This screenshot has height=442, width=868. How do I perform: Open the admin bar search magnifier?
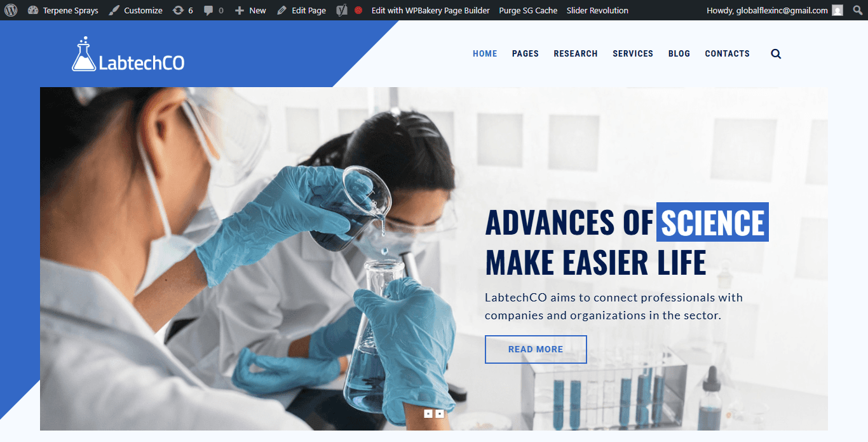point(858,10)
